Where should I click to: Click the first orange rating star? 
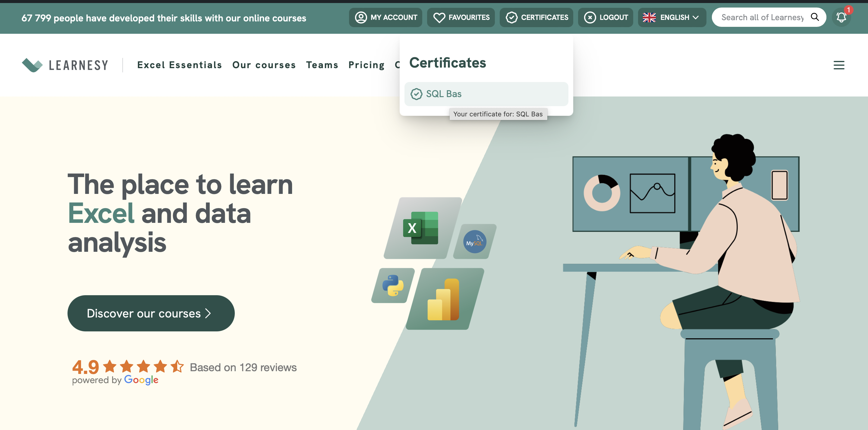[x=109, y=366]
